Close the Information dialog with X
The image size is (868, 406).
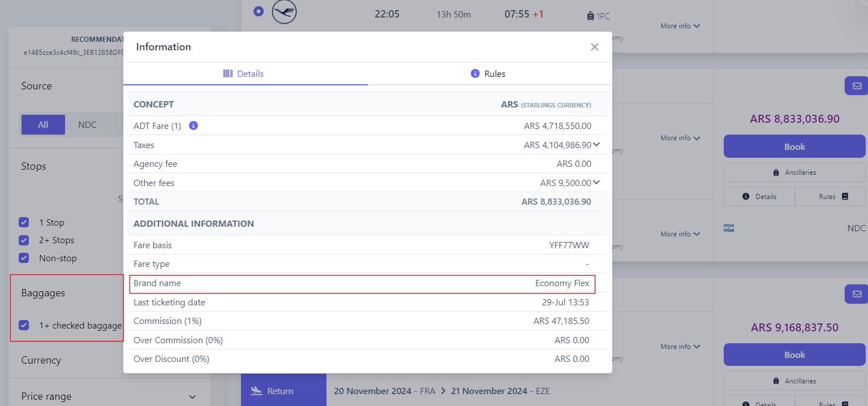point(594,47)
